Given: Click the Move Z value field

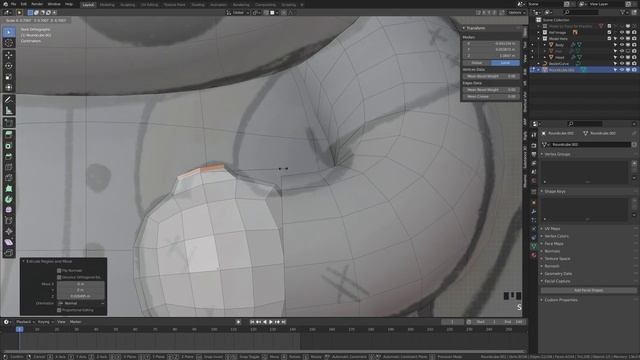Looking at the screenshot, I should tap(81, 296).
